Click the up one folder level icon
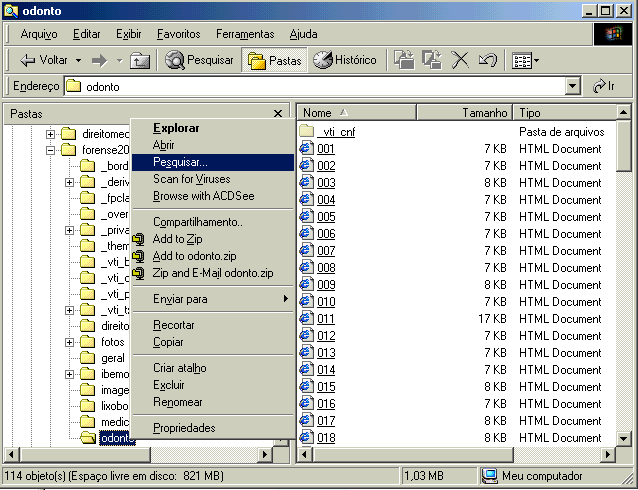Screen dimensions: 638x490 140,60
